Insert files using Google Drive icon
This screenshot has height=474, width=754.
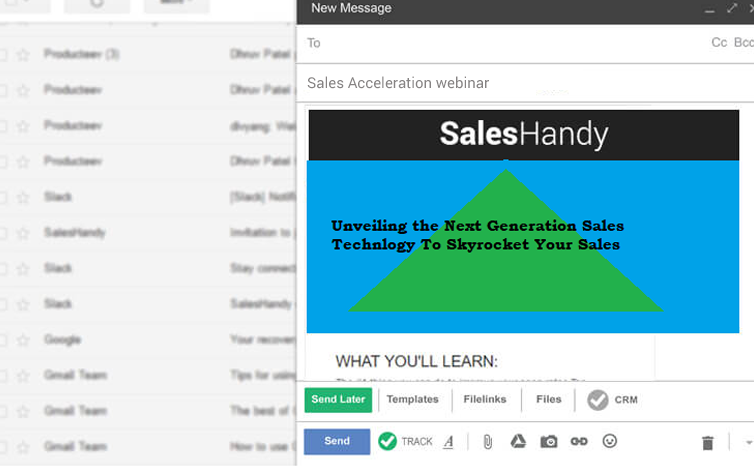click(x=518, y=441)
